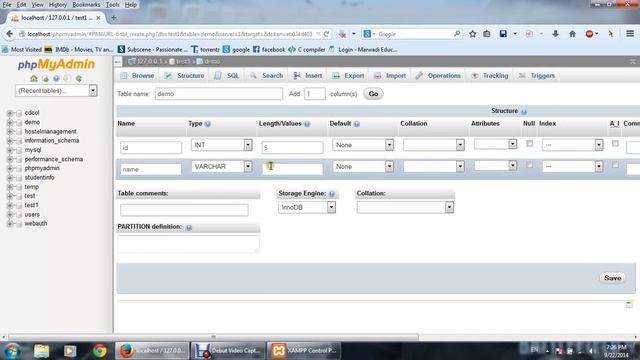The image size is (640, 360).
Task: Open Storage Engine help icon
Action: pos(332,193)
